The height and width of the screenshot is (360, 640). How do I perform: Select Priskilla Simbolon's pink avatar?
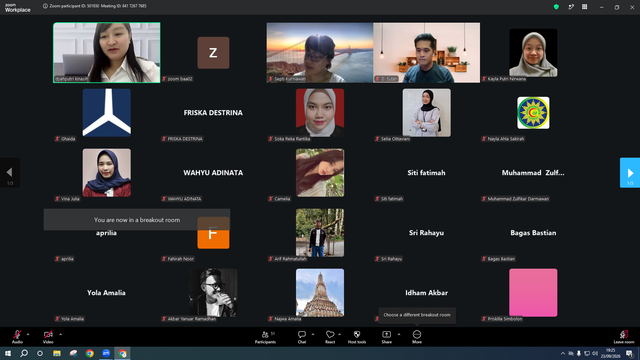click(533, 293)
